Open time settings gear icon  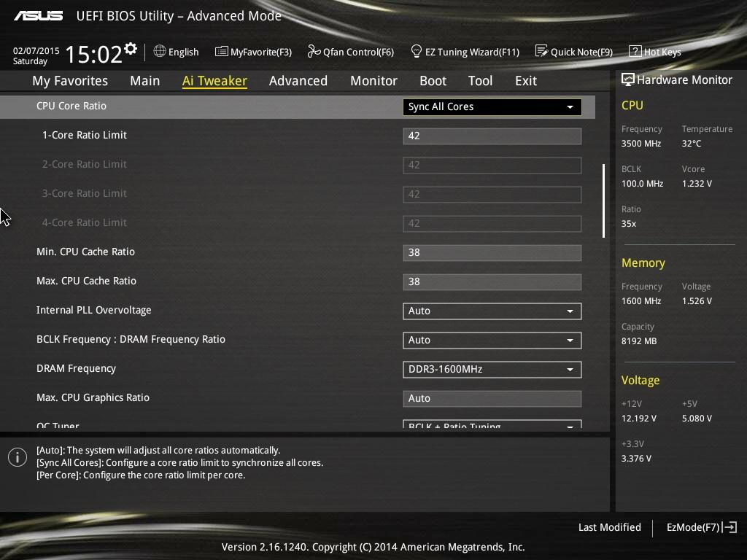(x=131, y=48)
